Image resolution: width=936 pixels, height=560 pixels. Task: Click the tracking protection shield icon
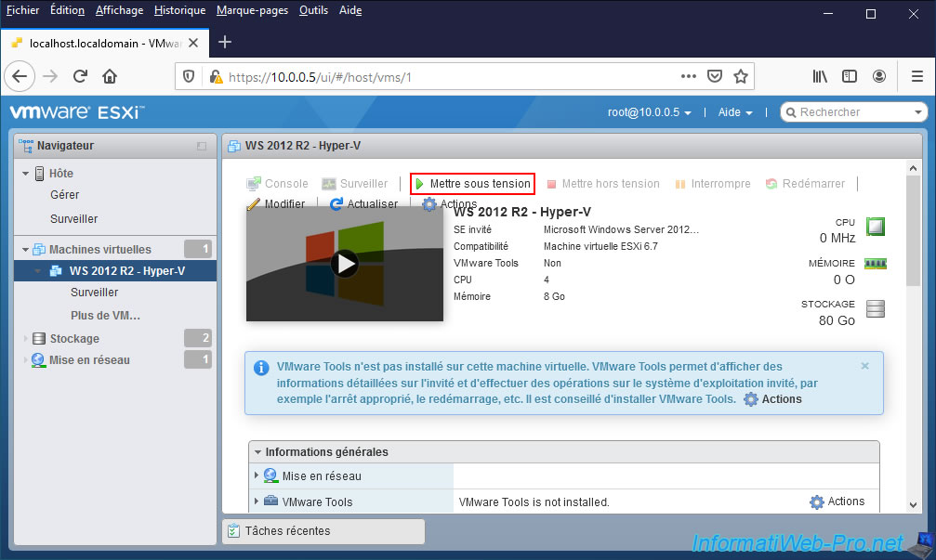[x=189, y=77]
